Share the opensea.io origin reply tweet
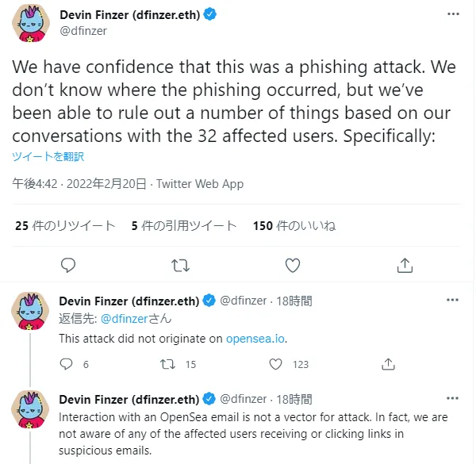The height and width of the screenshot is (464, 476). click(x=388, y=364)
